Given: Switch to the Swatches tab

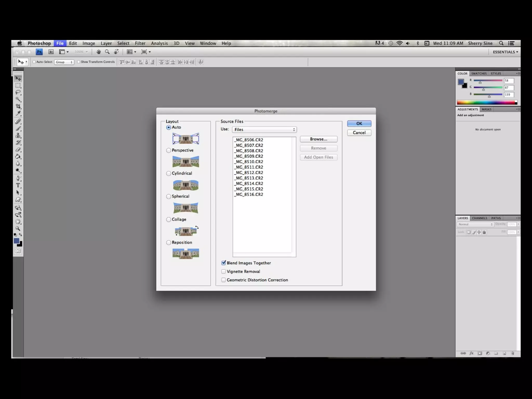Looking at the screenshot, I should coord(479,74).
